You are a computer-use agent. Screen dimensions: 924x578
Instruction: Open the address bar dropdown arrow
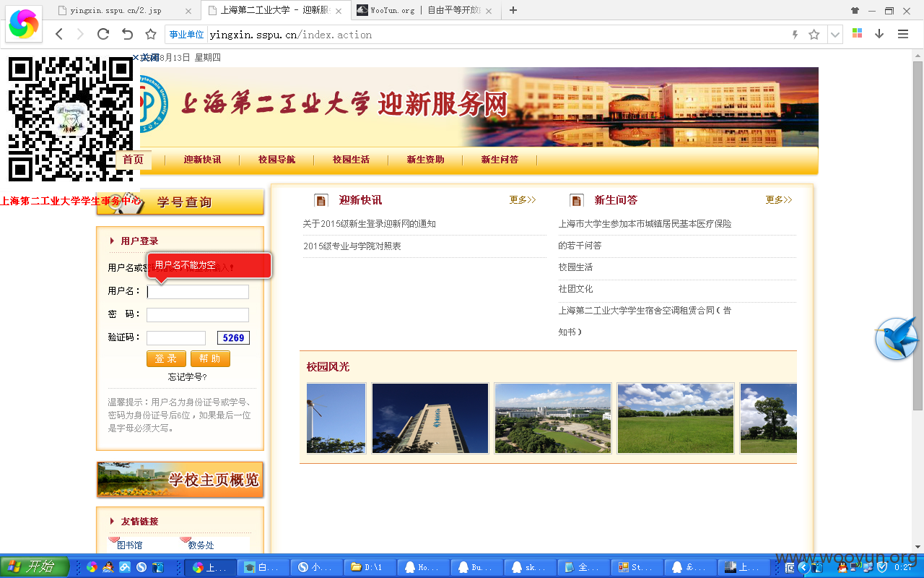pyautogui.click(x=835, y=35)
